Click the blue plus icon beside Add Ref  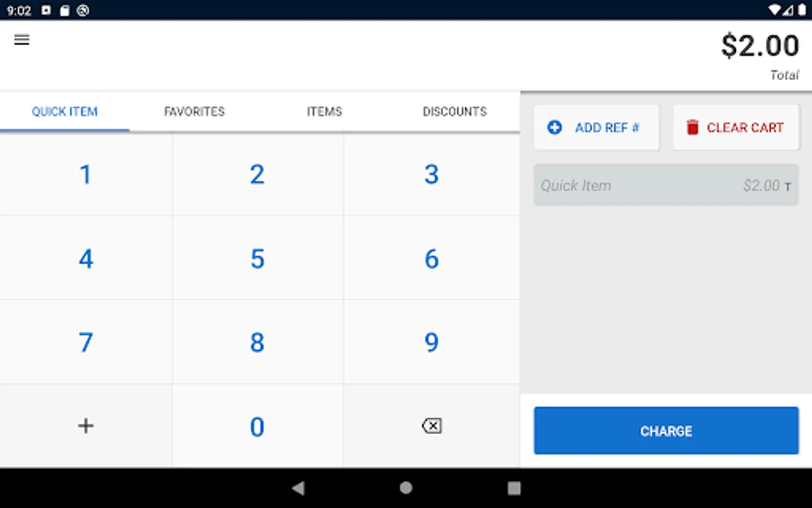tap(554, 128)
